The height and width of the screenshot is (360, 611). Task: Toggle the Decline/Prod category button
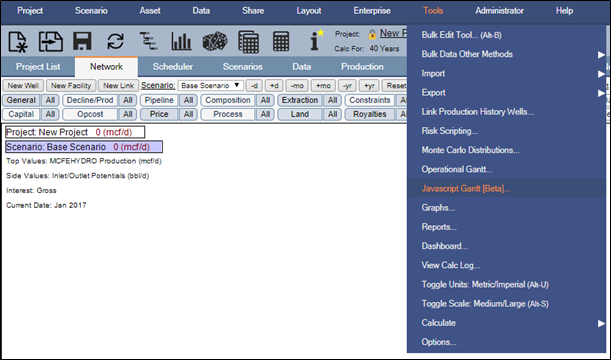(x=90, y=100)
